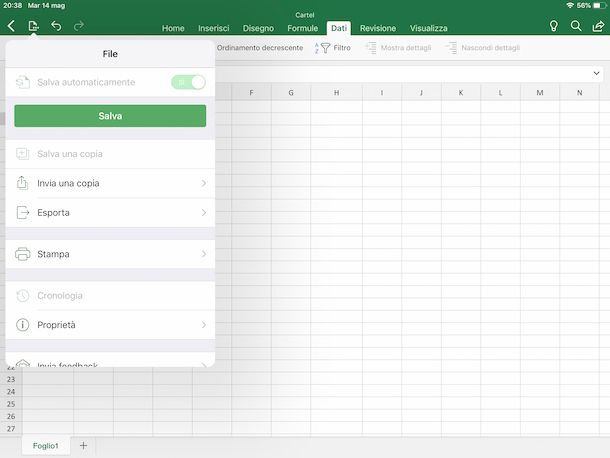Select the Dati tab
This screenshot has height=458, width=610.
click(339, 28)
